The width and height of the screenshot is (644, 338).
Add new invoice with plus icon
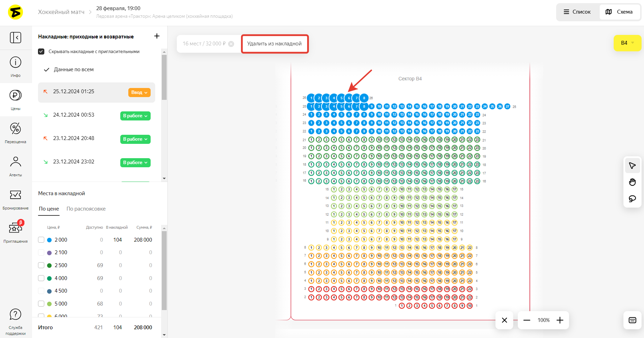tap(157, 36)
